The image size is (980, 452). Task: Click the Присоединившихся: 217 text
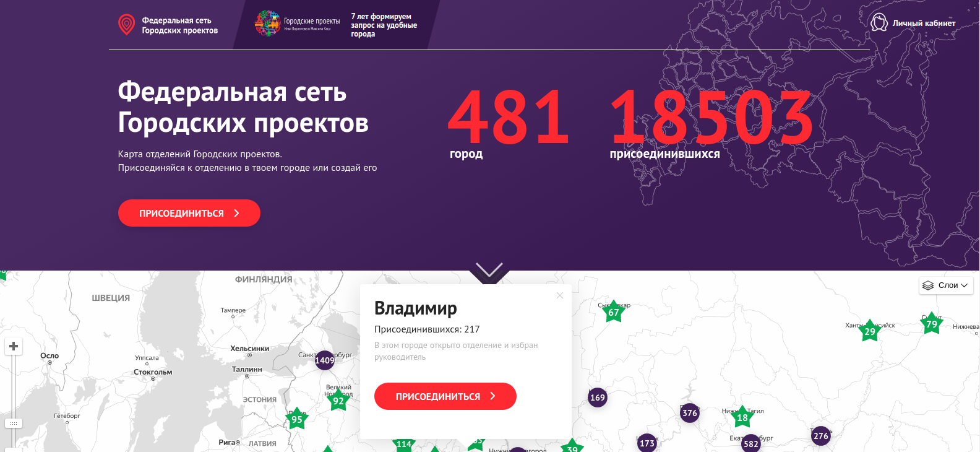coord(427,329)
